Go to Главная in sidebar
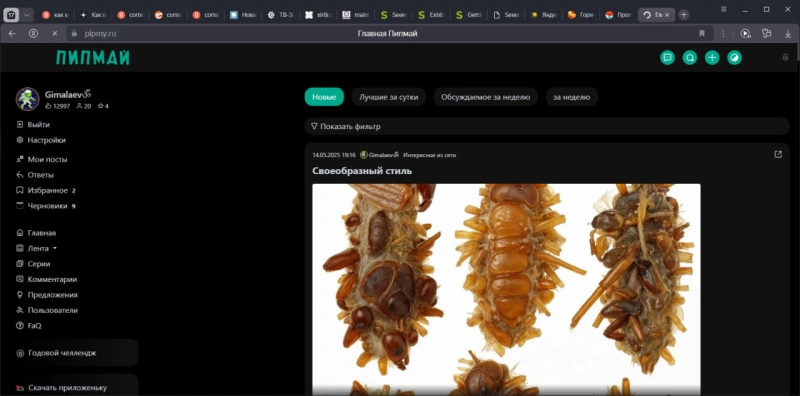The width and height of the screenshot is (800, 396). (x=36, y=233)
